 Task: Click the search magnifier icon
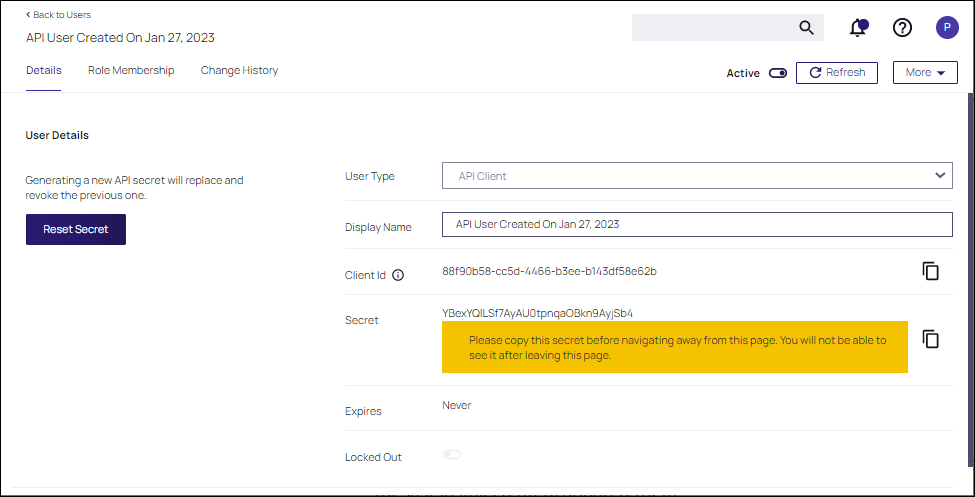(806, 28)
